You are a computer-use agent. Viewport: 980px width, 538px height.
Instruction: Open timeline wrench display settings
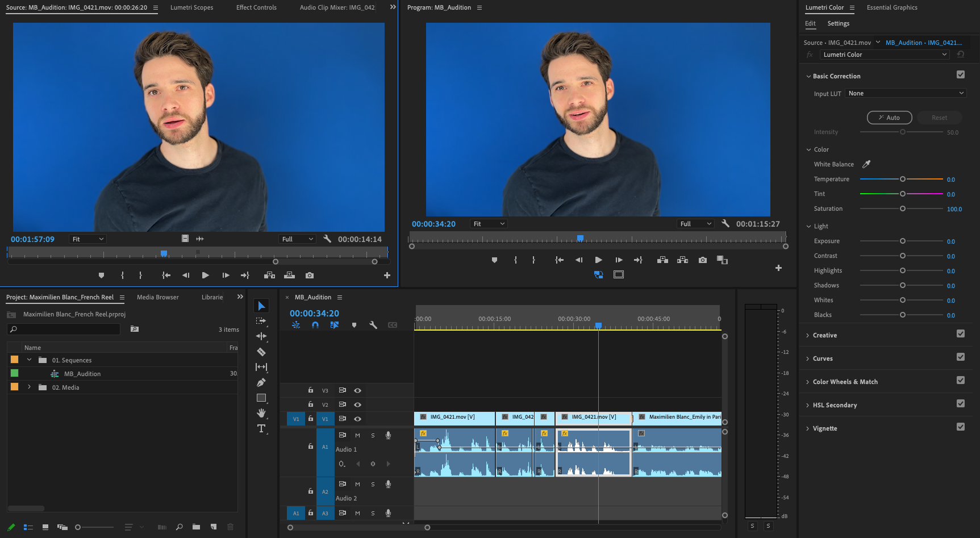coord(373,325)
